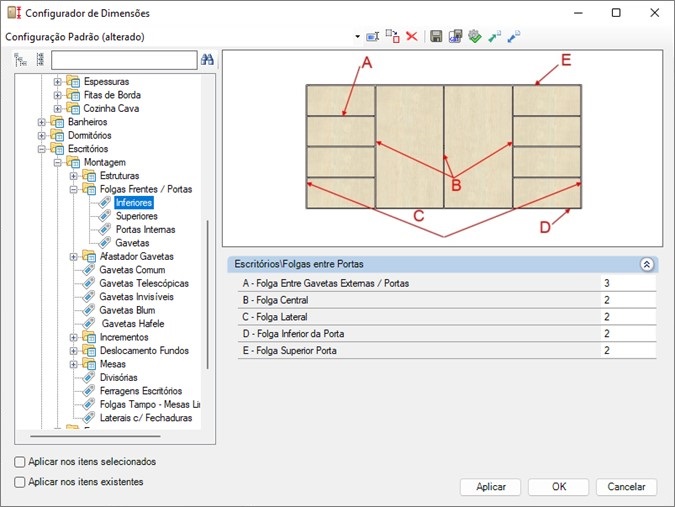The height and width of the screenshot is (507, 675).
Task: Enable Aplicar nos itens existentes checkbox
Action: tap(20, 482)
